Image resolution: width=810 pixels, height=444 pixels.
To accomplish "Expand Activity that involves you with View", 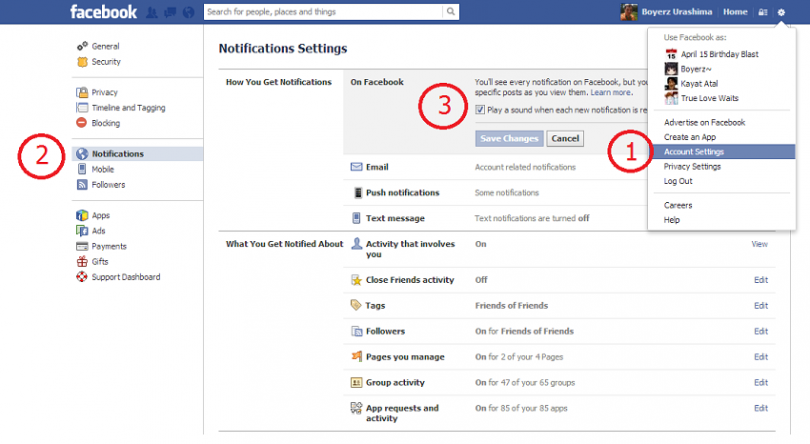I will [759, 244].
